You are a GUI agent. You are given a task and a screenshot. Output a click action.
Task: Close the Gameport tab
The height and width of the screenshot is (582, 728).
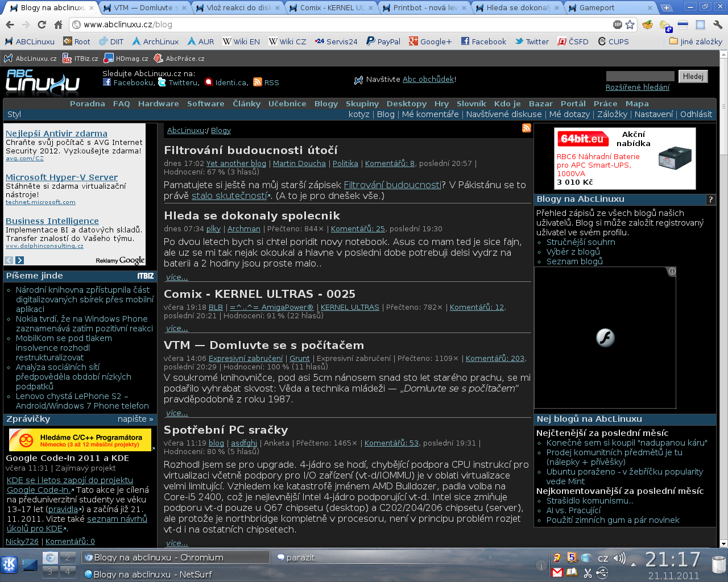651,8
